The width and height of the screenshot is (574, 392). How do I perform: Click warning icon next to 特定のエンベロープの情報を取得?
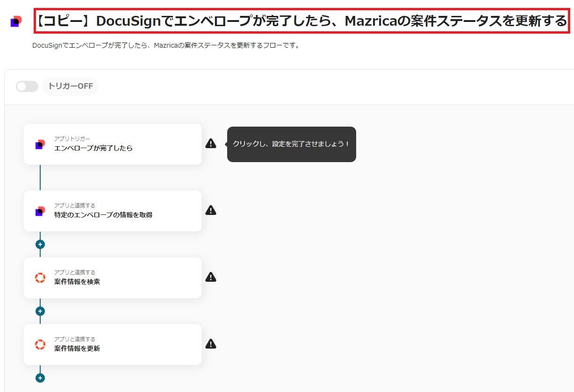pos(211,210)
